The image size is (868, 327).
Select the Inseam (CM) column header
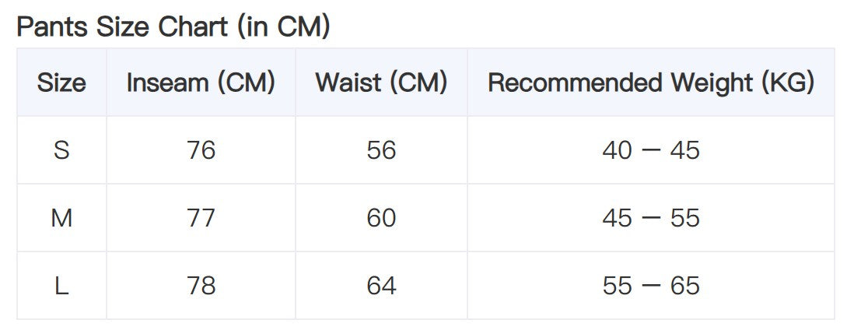click(201, 83)
